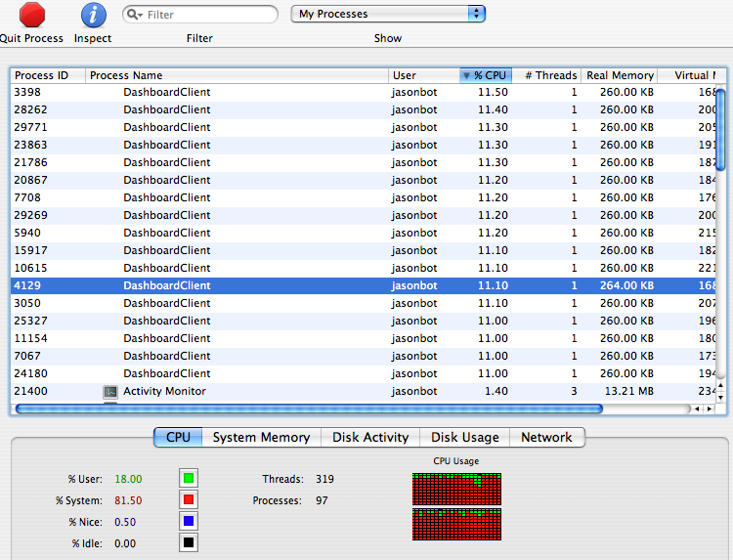Click the red Quit Process stop icon
The width and height of the screenshot is (733, 560).
point(32,15)
